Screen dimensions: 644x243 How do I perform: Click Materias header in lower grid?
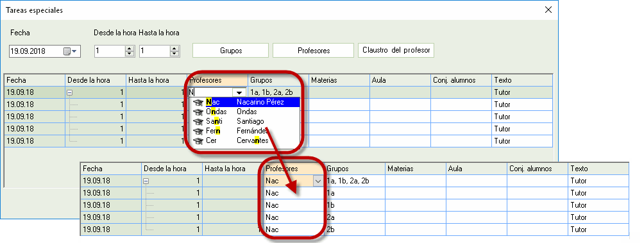click(x=415, y=169)
